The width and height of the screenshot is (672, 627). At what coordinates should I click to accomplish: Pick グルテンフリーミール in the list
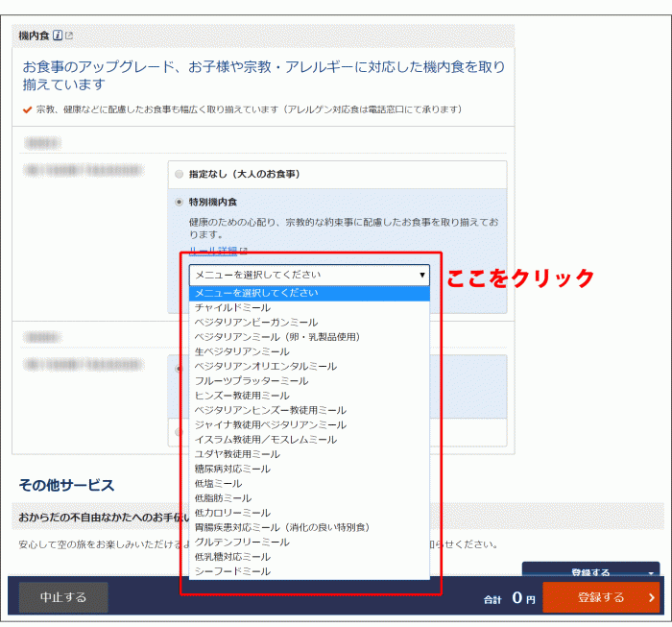pos(241,543)
